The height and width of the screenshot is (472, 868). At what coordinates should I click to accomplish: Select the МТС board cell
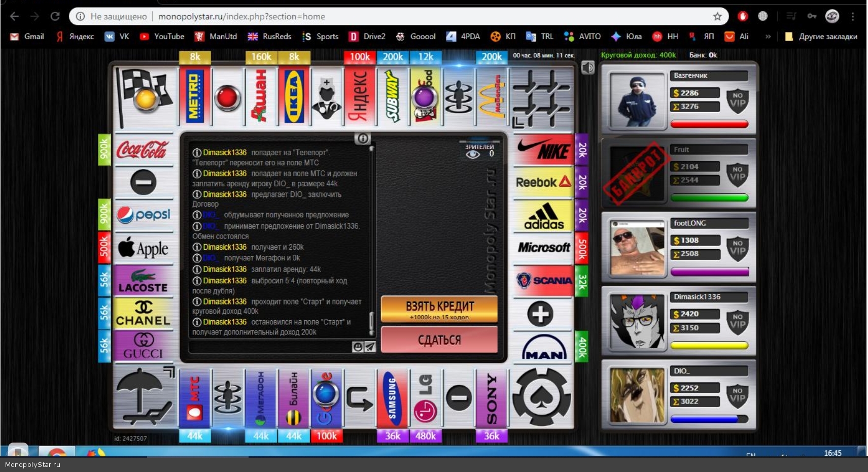click(195, 397)
